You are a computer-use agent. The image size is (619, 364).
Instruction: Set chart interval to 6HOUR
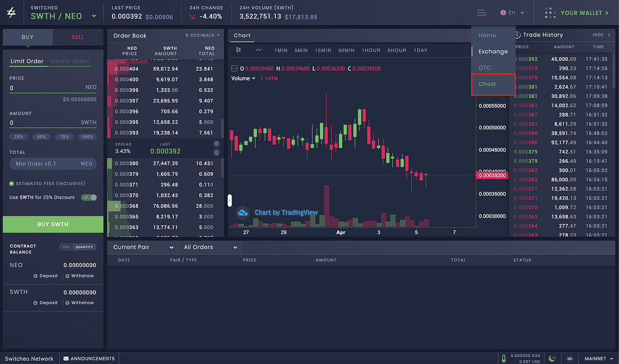pyautogui.click(x=397, y=51)
